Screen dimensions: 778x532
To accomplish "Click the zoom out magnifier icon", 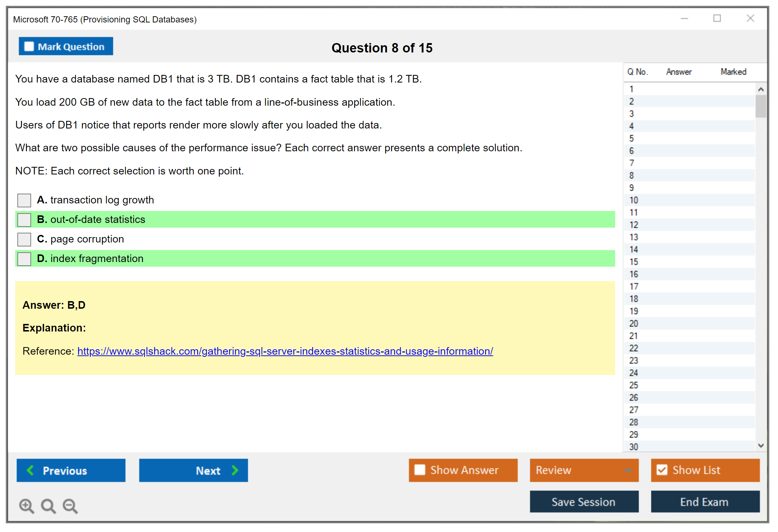I will (70, 506).
